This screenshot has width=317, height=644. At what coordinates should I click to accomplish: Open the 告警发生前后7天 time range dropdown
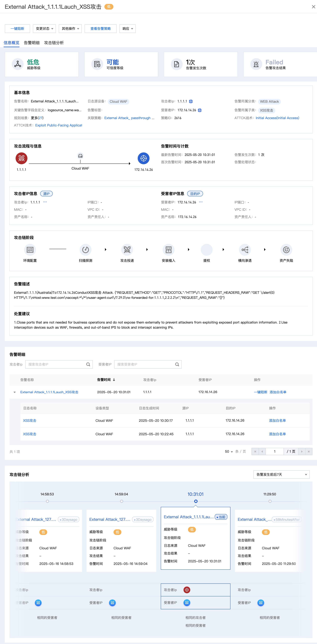coord(281,474)
